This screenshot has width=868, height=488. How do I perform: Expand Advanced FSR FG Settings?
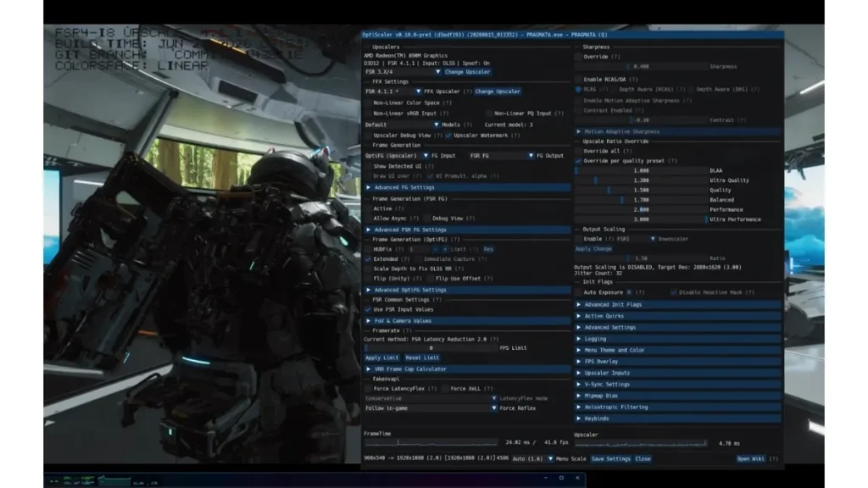pos(467,230)
